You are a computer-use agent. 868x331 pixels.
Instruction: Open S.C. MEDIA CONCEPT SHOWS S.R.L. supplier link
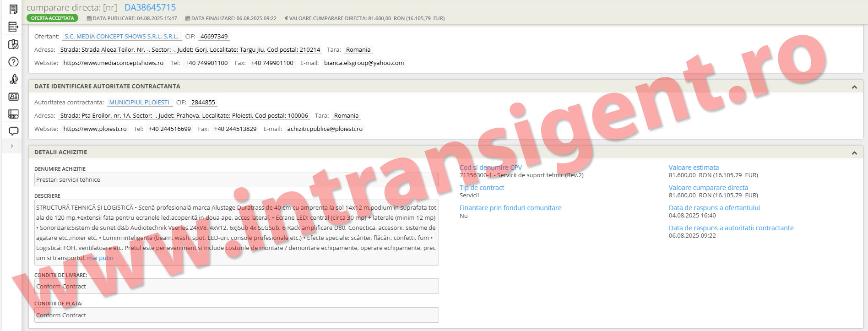point(121,37)
